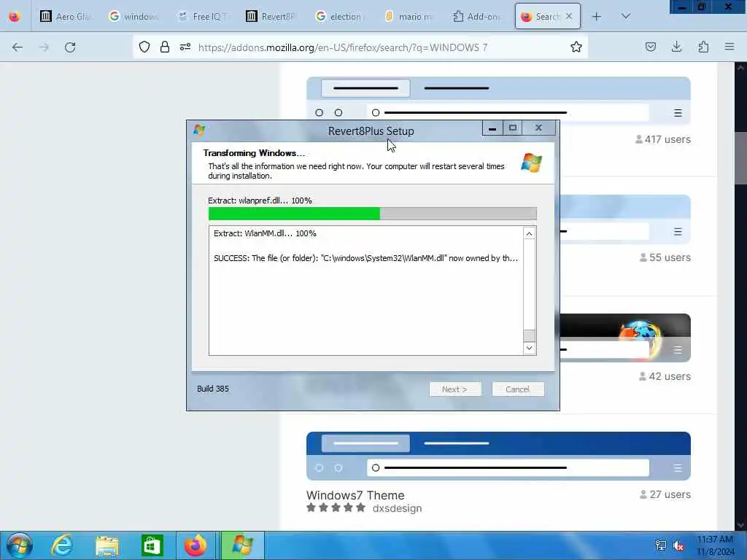The width and height of the screenshot is (747, 560).
Task: Click the page vertical scrollbar thumb
Action: coord(741,158)
